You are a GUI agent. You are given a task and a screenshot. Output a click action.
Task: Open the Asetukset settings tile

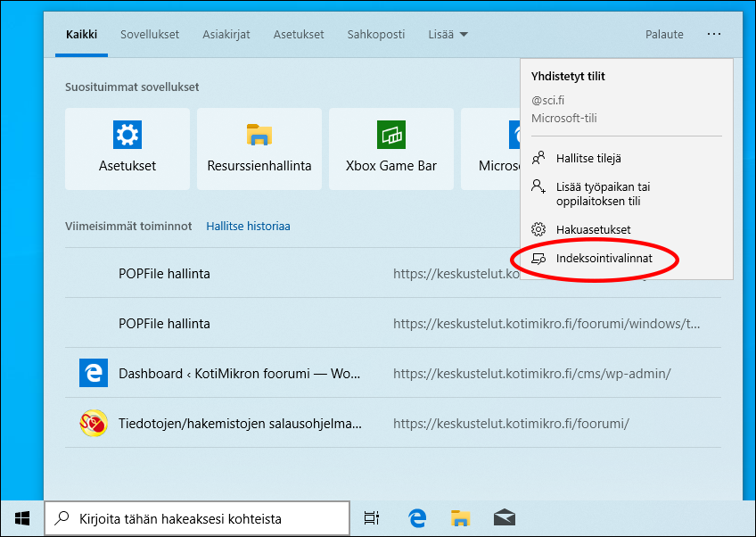coord(127,149)
